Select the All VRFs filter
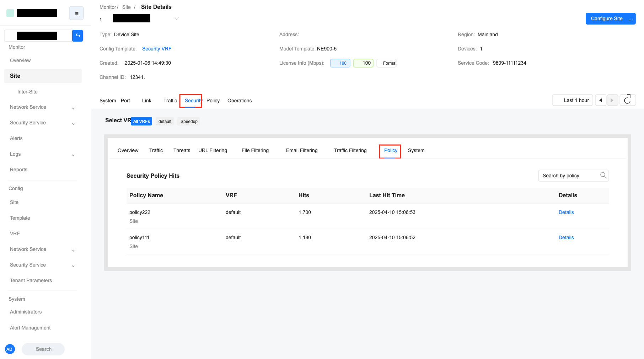 pos(141,121)
